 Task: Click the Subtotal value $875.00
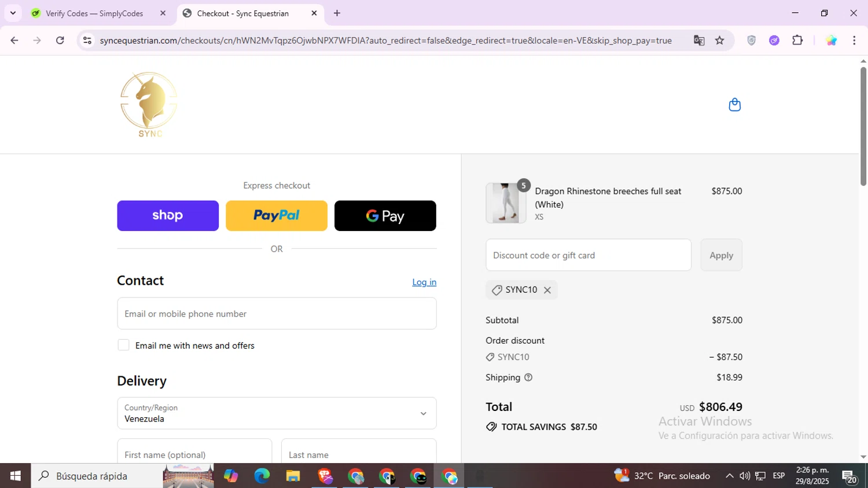[727, 320]
